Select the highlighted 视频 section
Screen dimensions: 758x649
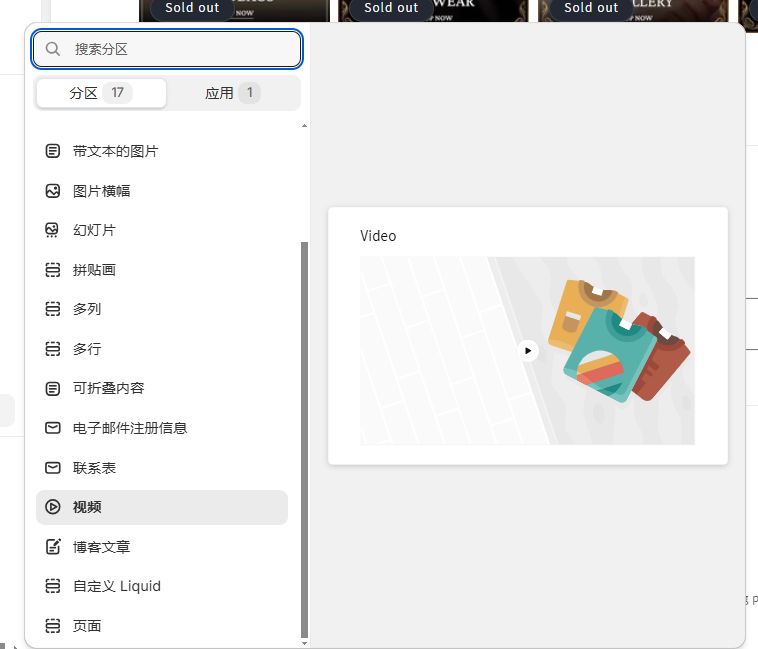pos(162,507)
